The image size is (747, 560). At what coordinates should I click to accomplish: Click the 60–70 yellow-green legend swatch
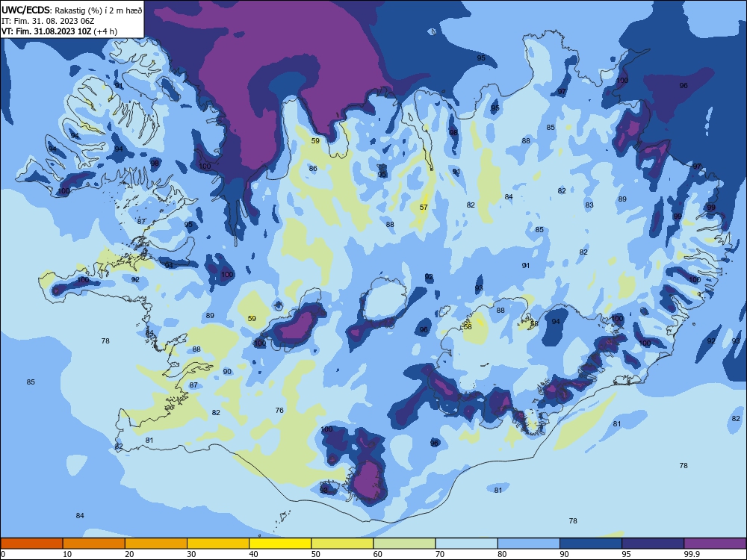coord(404,544)
